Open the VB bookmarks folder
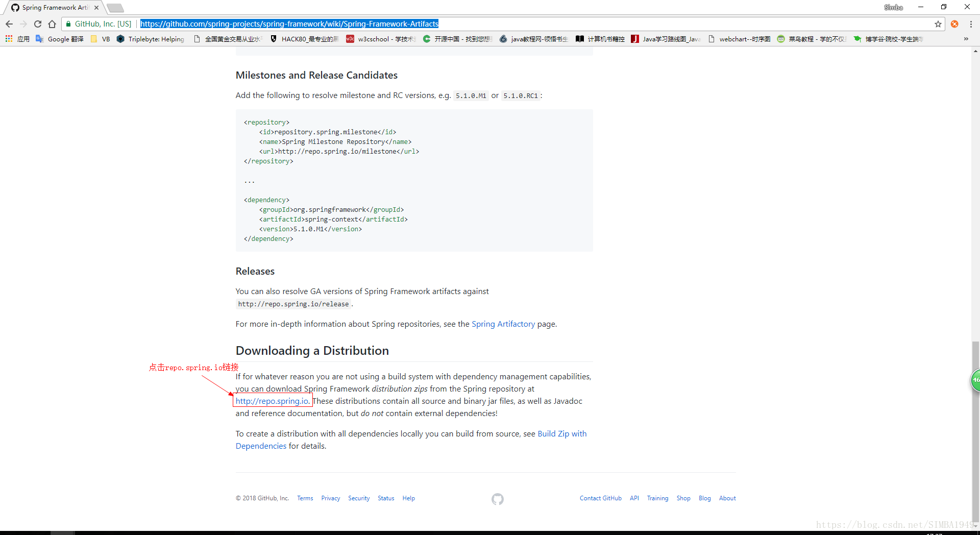Image resolution: width=980 pixels, height=535 pixels. point(100,39)
